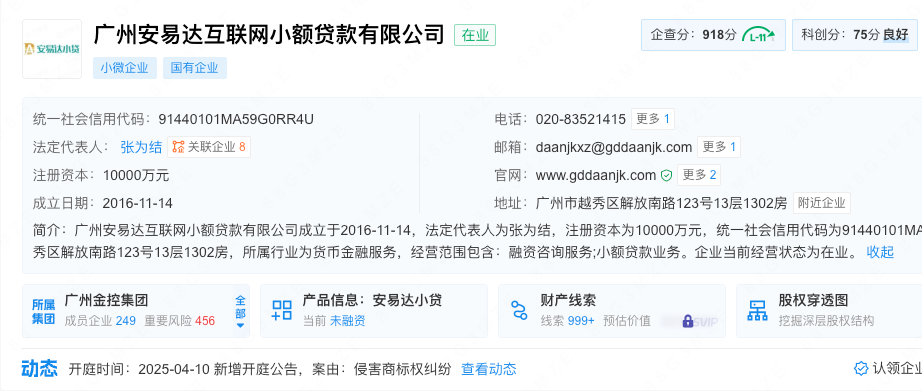Click 查看动态 link

(489, 370)
